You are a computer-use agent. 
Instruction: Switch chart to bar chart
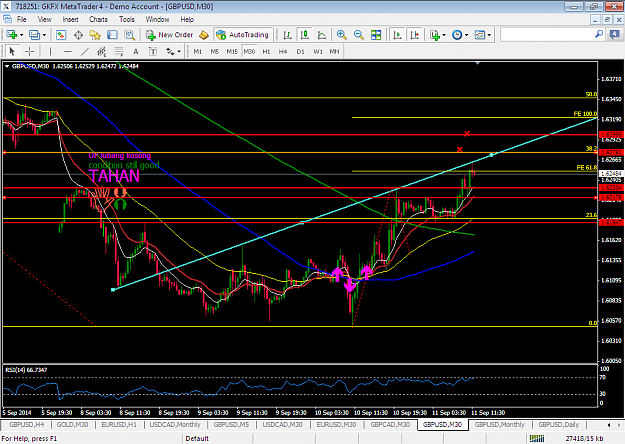tap(287, 35)
